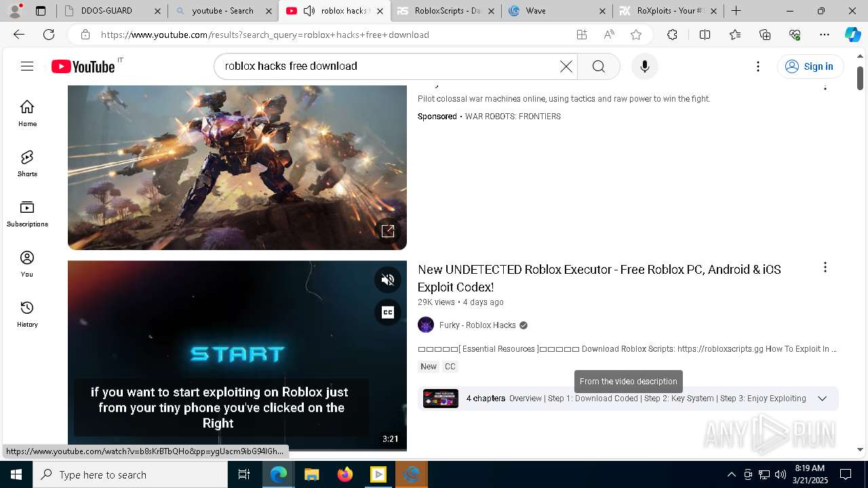Click the CC badge under the video description

450,367
